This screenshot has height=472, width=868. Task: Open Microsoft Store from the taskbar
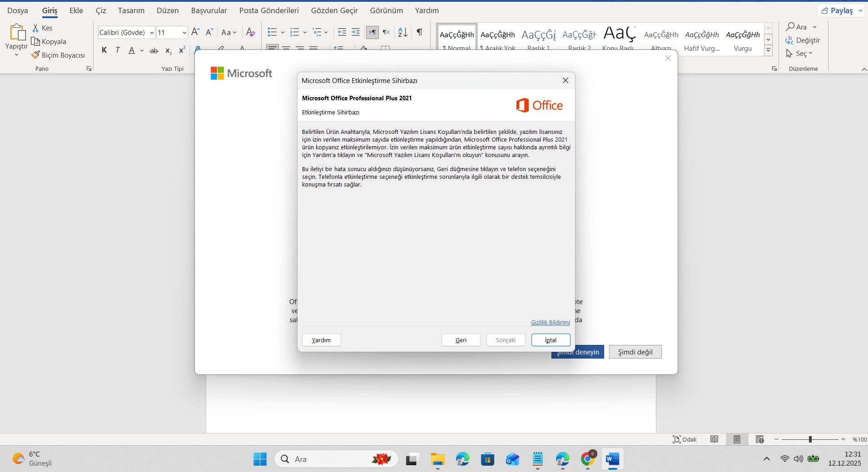487,459
